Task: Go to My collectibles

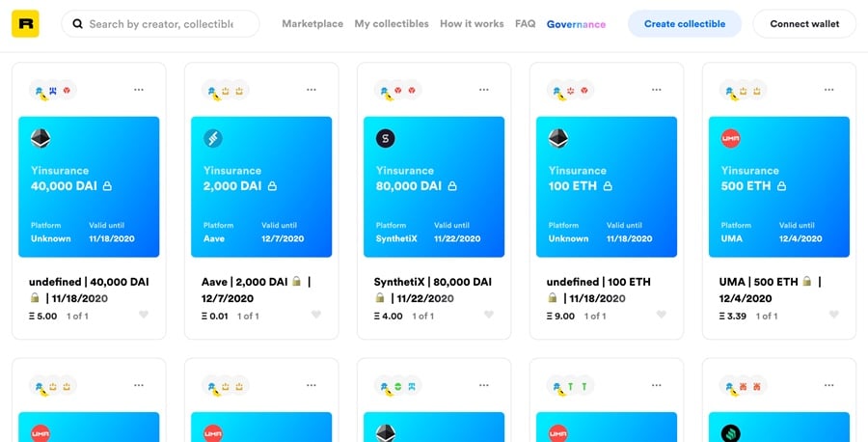Action: pyautogui.click(x=392, y=24)
